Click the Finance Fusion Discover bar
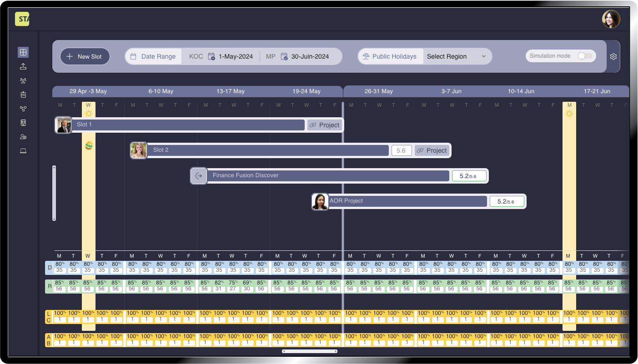638x364 pixels. pyautogui.click(x=327, y=176)
